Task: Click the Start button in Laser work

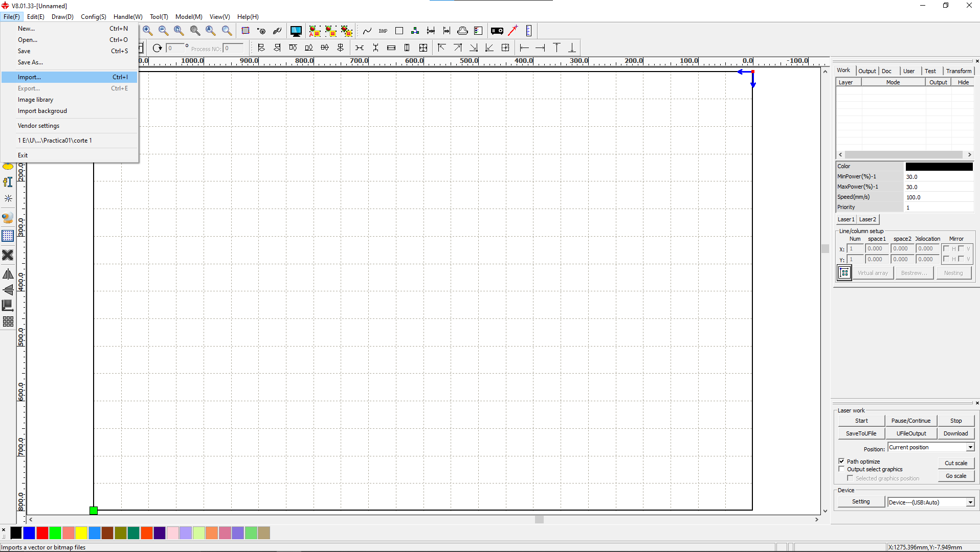Action: (x=861, y=421)
